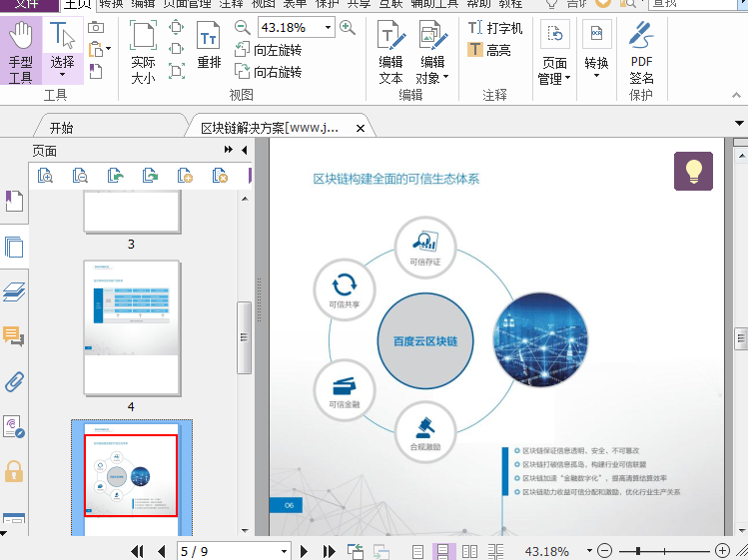Collapse the Pages panel with left triangle

245,151
